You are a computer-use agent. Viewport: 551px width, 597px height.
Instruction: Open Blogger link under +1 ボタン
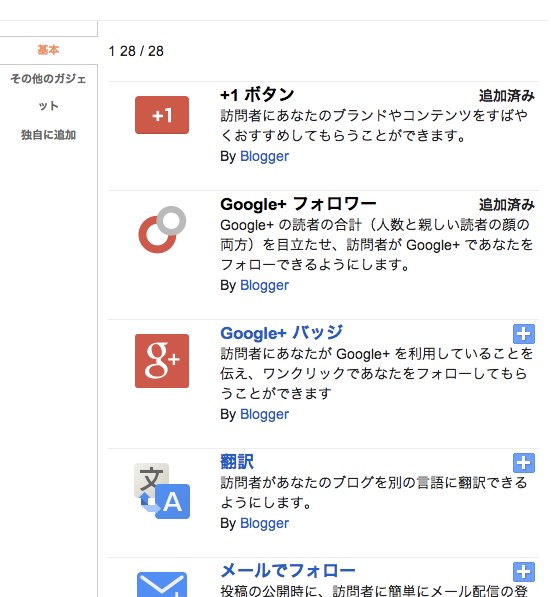(x=264, y=156)
